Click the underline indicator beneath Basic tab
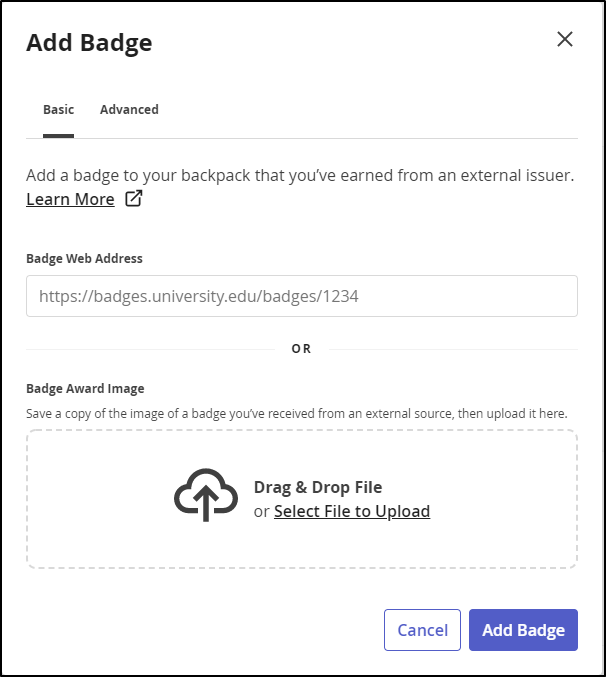Image resolution: width=606 pixels, height=677 pixels. (58, 136)
